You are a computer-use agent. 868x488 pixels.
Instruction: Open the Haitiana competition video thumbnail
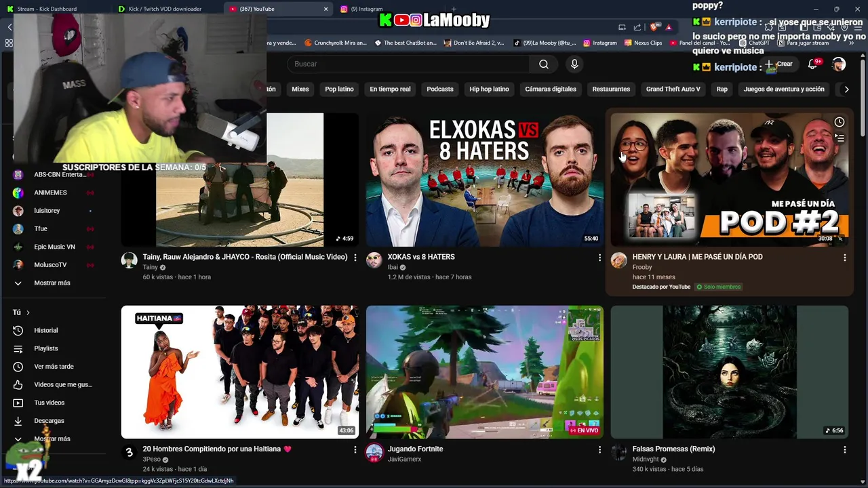pyautogui.click(x=240, y=372)
